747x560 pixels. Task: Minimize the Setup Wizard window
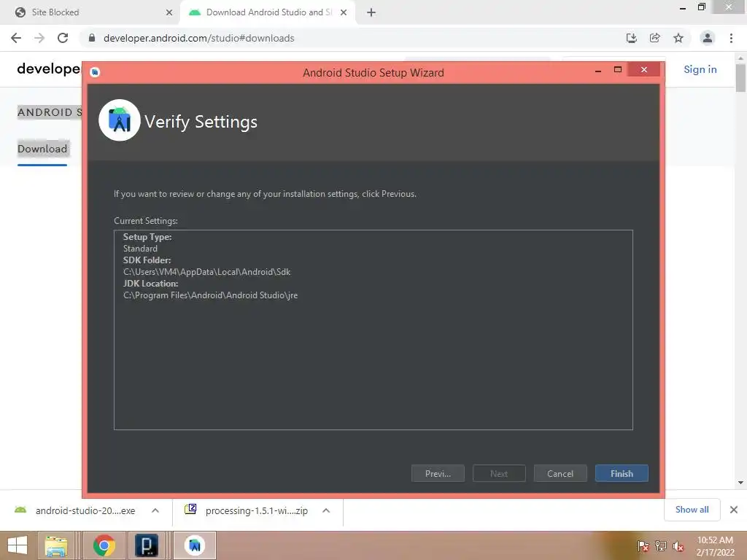598,71
